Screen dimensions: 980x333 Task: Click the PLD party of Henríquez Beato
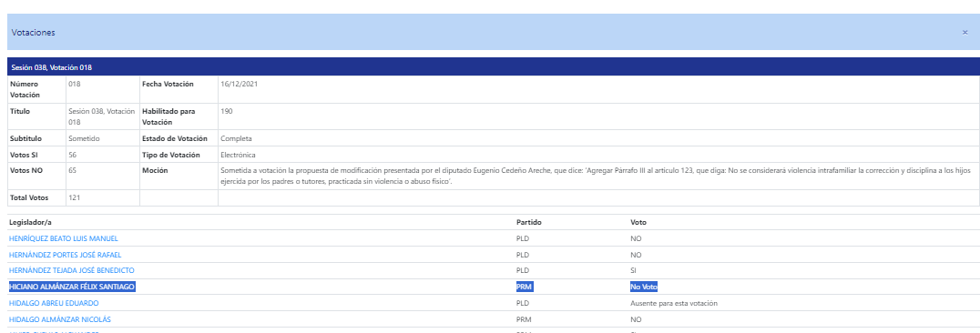coord(523,238)
